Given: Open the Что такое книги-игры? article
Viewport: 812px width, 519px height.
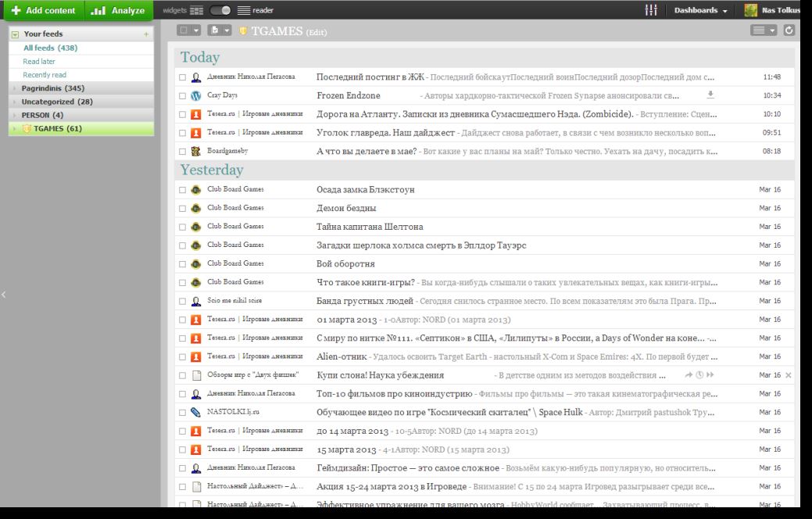Looking at the screenshot, I should tap(366, 283).
